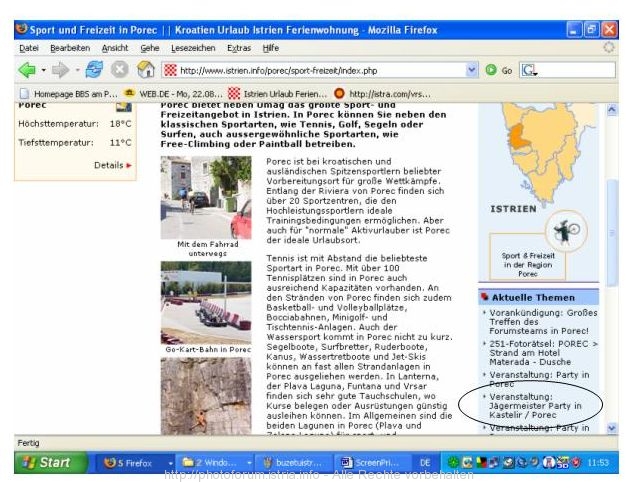Screen dimensions: 637x489
Task: Click the weather icon beside Porec
Action: [124, 106]
